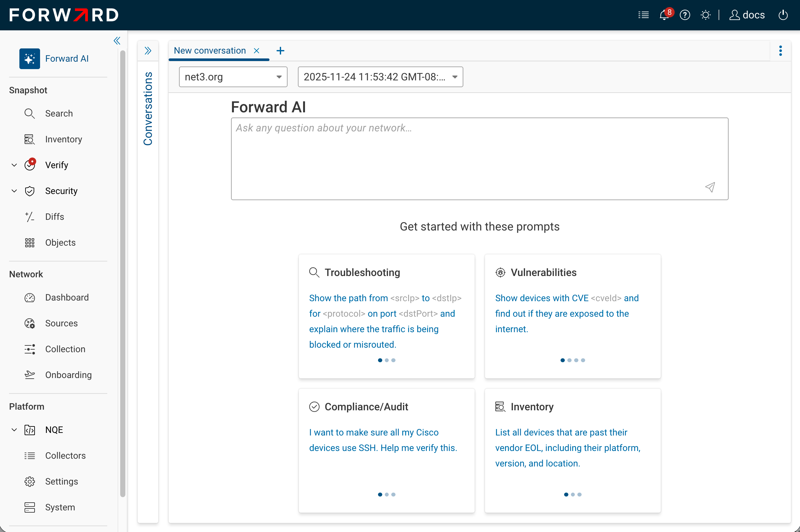Open the Forward AI sparkle icon
The width and height of the screenshot is (800, 532).
tap(29, 59)
